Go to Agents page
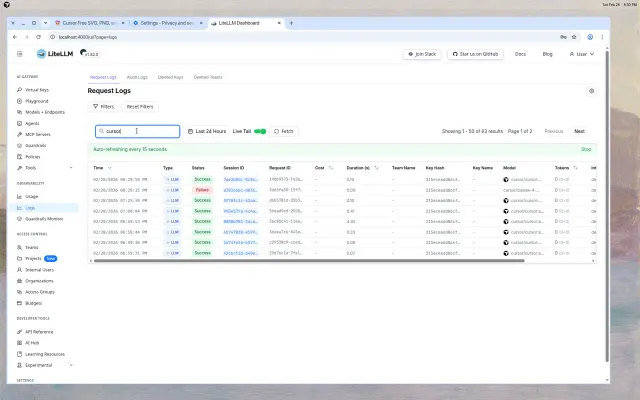The height and width of the screenshot is (400, 640). click(32, 123)
